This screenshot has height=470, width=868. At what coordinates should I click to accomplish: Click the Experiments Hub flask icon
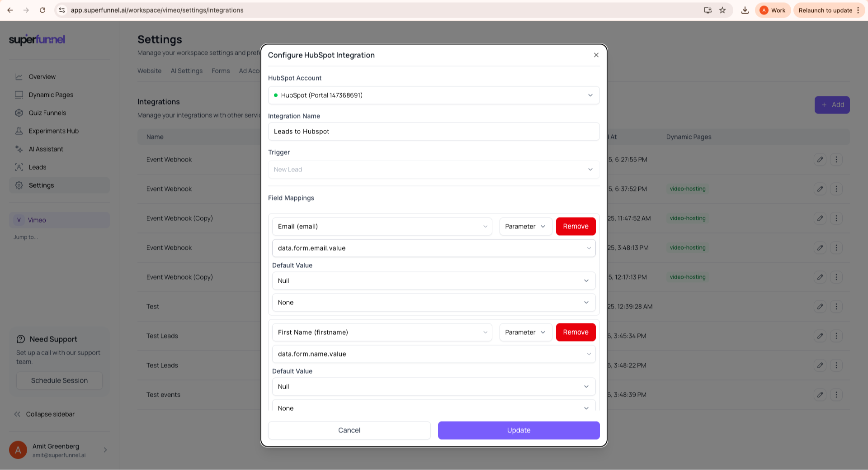click(x=19, y=131)
